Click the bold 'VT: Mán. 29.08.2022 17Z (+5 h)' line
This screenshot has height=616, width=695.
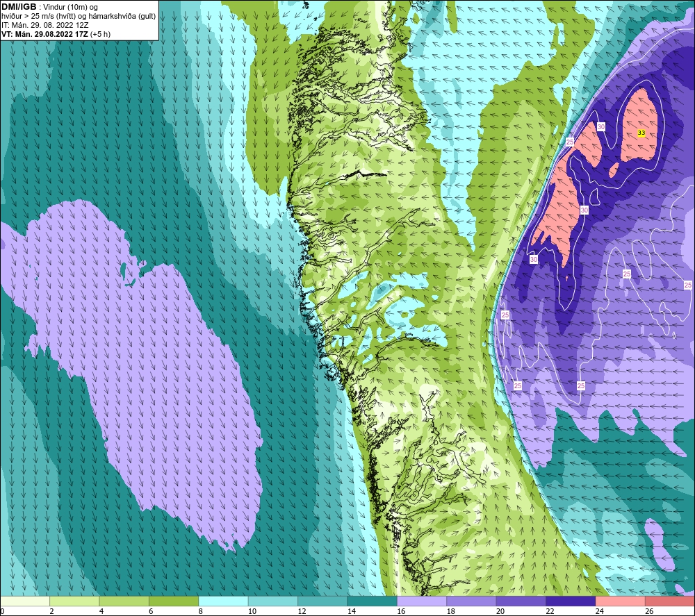[x=56, y=34]
